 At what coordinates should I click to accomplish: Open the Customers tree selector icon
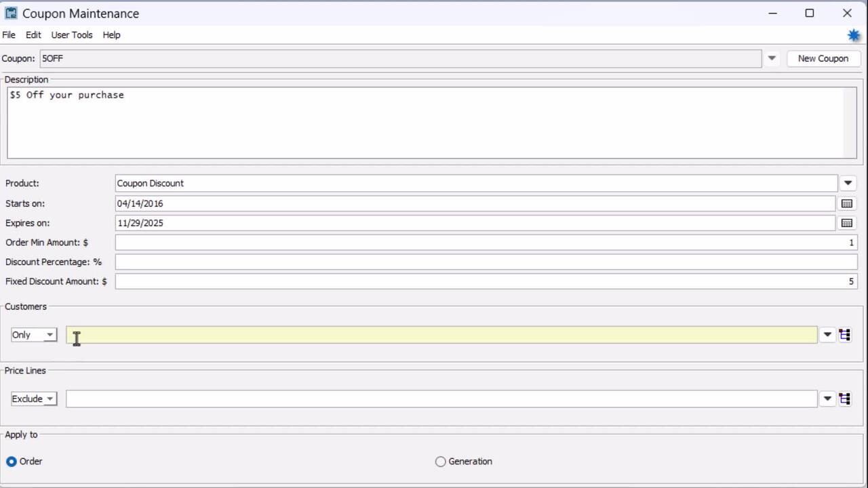point(845,335)
